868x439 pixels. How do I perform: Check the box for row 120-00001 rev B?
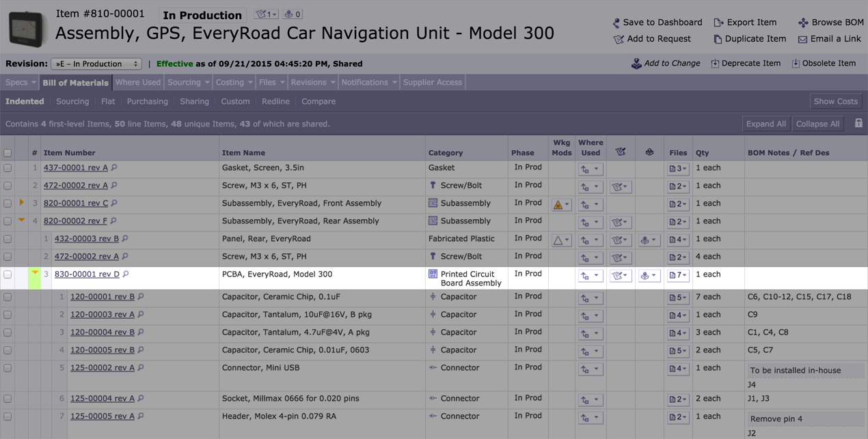coord(8,297)
